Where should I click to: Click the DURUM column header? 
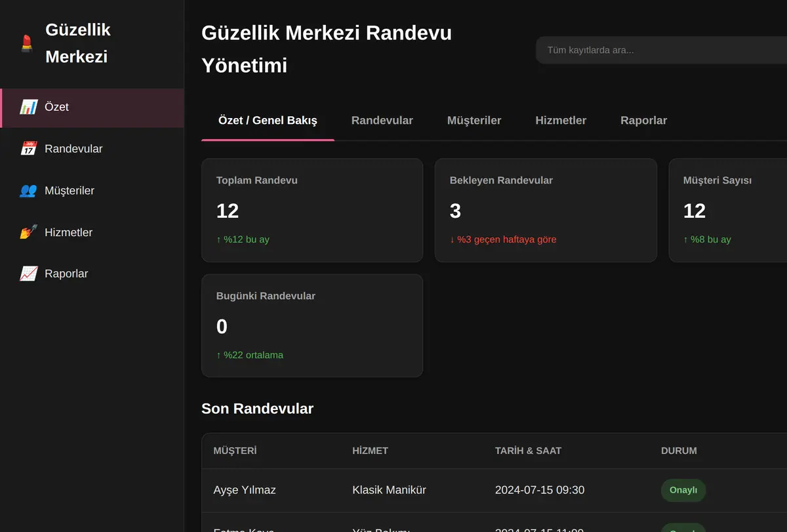tap(679, 451)
